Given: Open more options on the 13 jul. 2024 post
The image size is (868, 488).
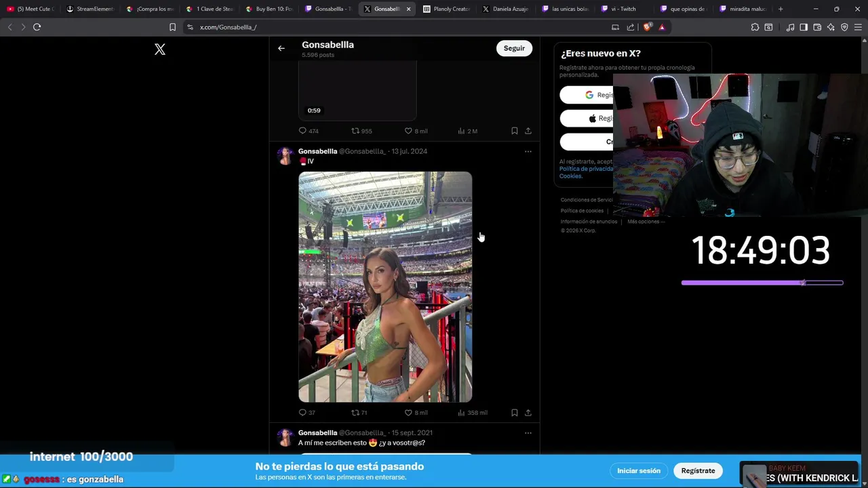Looking at the screenshot, I should [528, 151].
